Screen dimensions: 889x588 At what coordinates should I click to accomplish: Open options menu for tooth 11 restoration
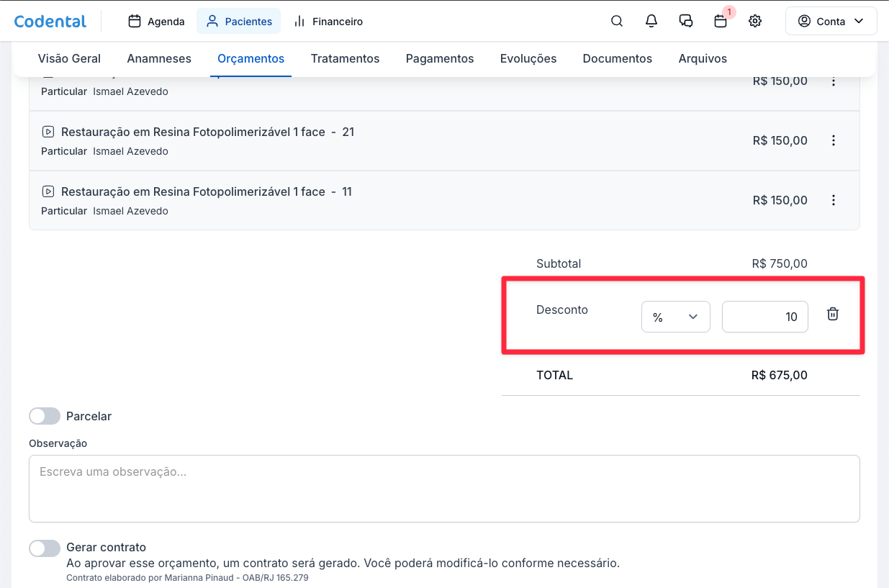point(834,201)
